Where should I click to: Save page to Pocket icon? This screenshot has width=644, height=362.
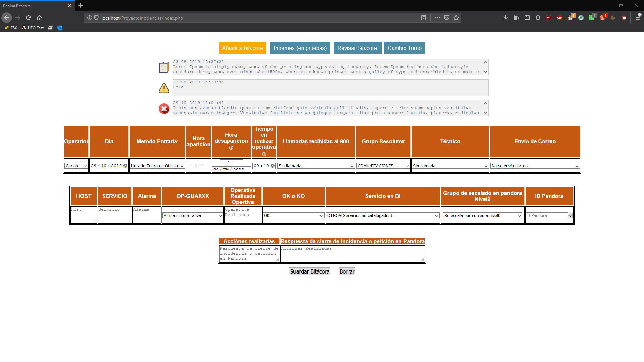tap(447, 18)
